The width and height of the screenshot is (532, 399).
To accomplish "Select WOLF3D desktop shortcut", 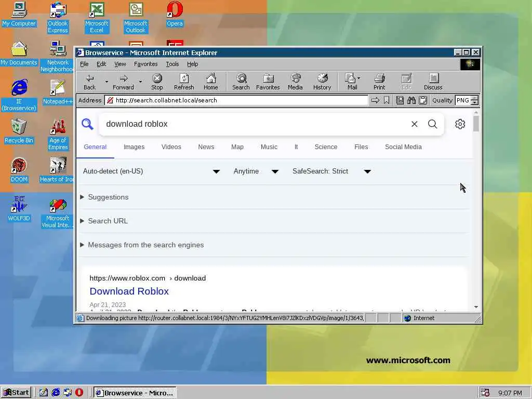I will [x=19, y=209].
